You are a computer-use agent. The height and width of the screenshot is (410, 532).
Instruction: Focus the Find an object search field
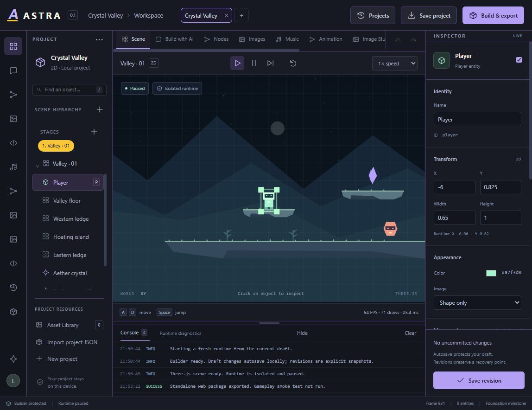coord(69,90)
